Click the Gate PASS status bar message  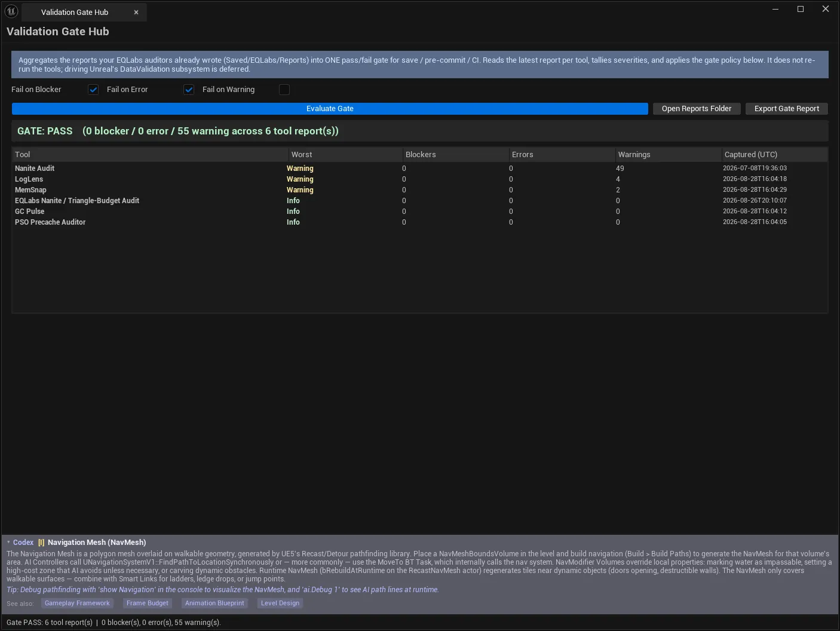(x=114, y=623)
